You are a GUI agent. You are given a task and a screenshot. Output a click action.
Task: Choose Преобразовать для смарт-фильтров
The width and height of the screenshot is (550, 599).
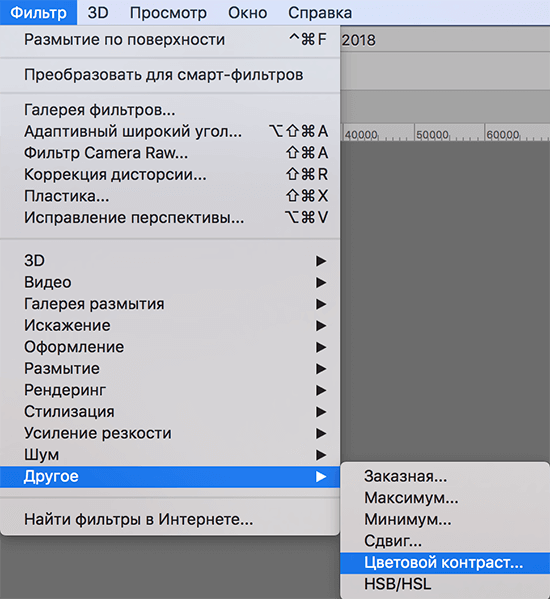[170, 75]
